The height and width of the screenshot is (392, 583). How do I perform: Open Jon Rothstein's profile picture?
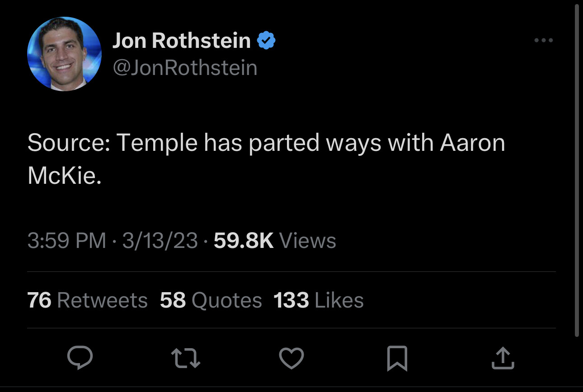(65, 54)
